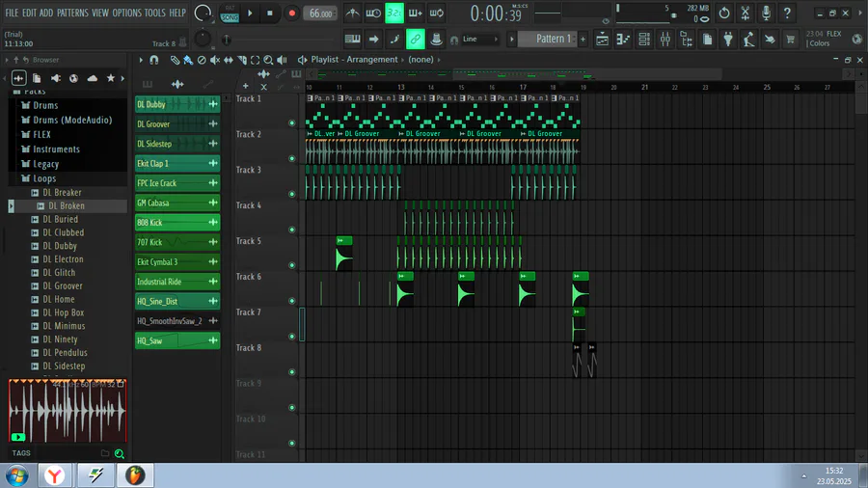Mute Track 6 using its green dot
The height and width of the screenshot is (488, 868).
click(291, 301)
